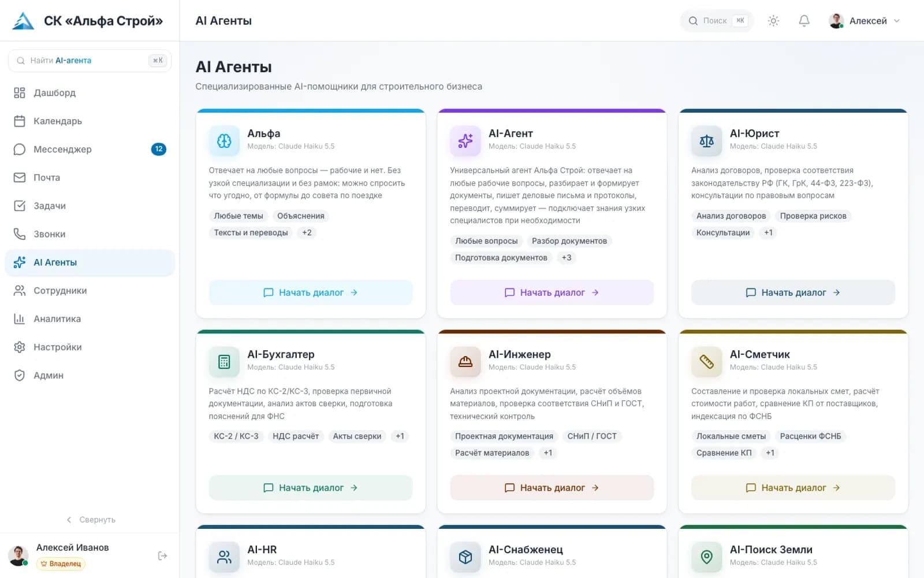This screenshot has height=578, width=924.
Task: Click the AI-Снабженец box icon
Action: pyautogui.click(x=465, y=557)
